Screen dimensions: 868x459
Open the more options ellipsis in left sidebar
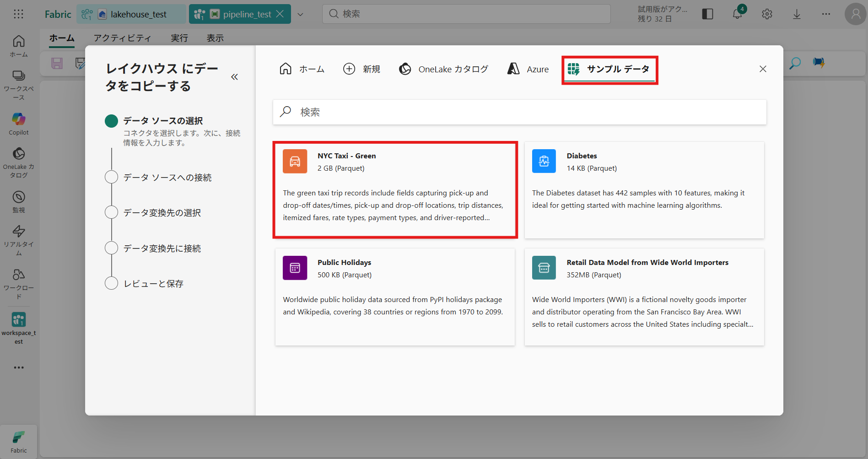point(18,367)
